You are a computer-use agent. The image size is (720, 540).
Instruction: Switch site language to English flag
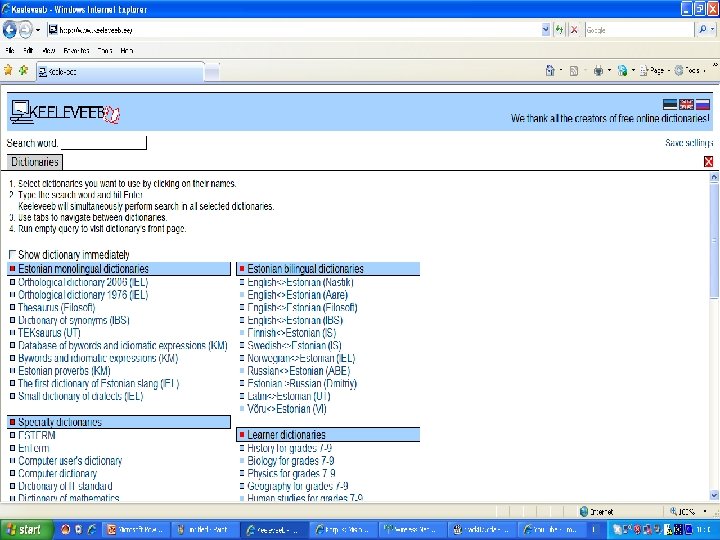[x=686, y=105]
